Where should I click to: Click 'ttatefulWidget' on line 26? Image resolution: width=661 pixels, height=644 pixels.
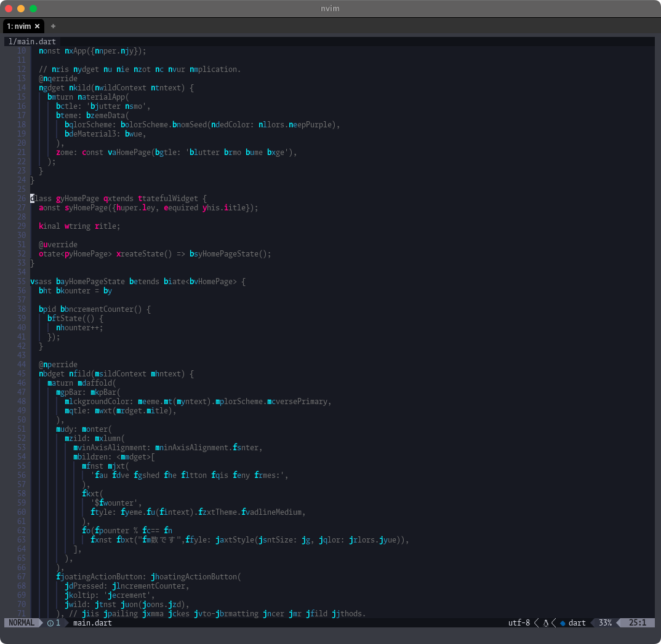coord(168,199)
